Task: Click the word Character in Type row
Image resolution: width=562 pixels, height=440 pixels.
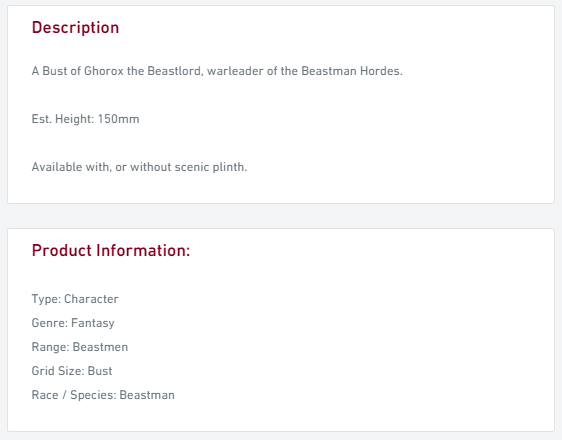Action: click(x=91, y=299)
